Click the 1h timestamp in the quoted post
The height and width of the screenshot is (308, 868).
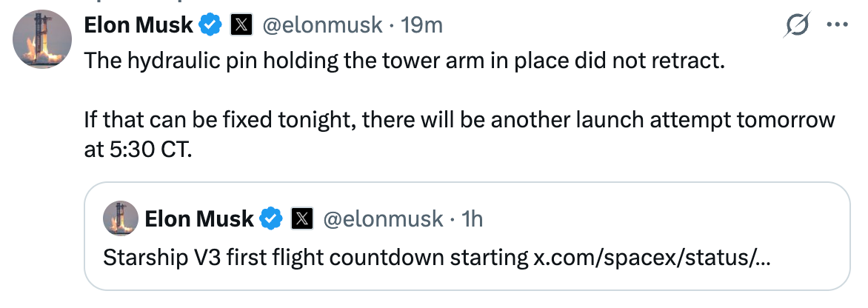tap(473, 219)
